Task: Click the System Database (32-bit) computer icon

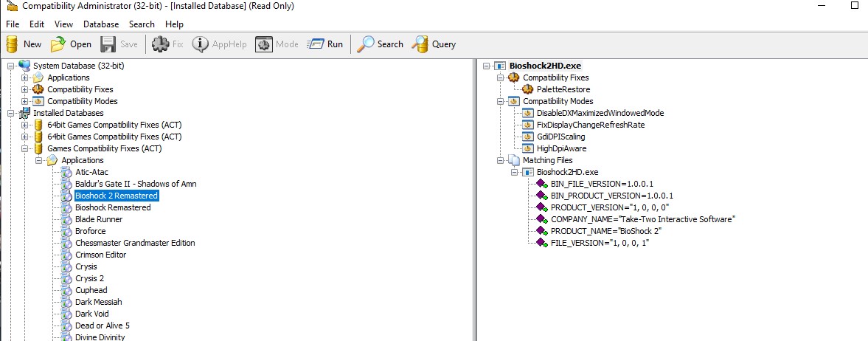Action: click(x=24, y=66)
